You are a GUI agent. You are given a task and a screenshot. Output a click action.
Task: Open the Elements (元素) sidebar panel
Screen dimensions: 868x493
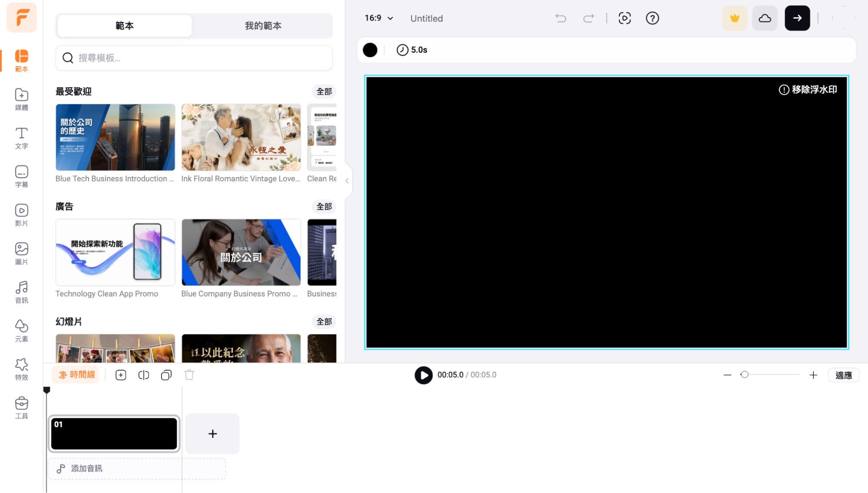21,331
